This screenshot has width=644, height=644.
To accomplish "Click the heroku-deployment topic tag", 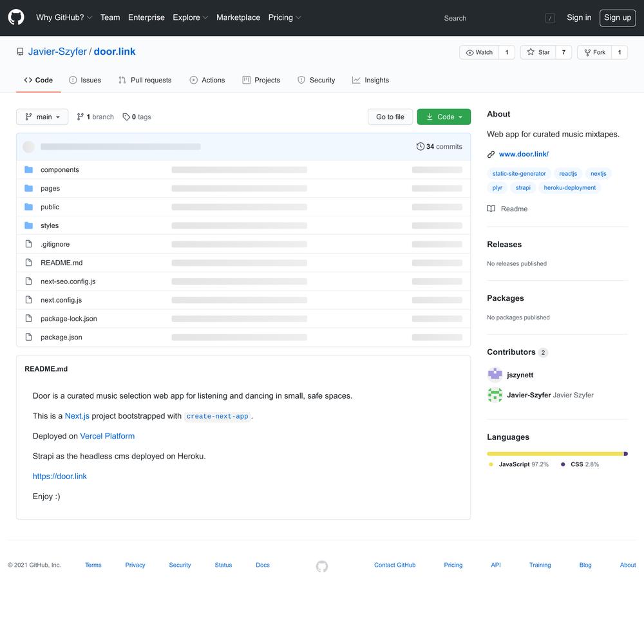I will [x=570, y=187].
